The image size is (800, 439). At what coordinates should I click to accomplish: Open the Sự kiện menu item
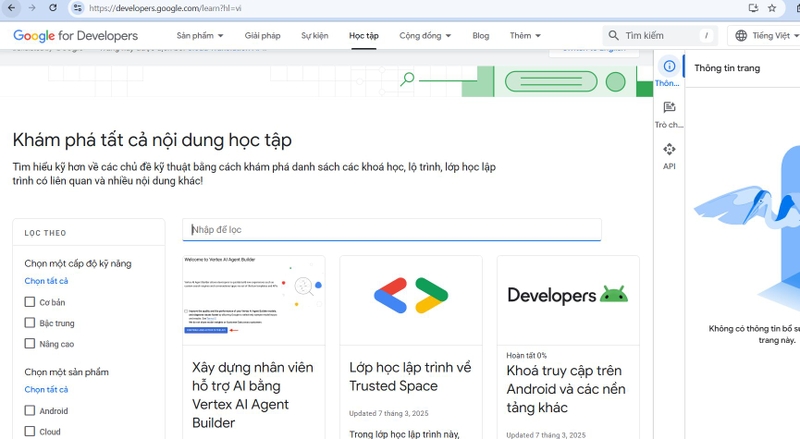pyautogui.click(x=314, y=36)
